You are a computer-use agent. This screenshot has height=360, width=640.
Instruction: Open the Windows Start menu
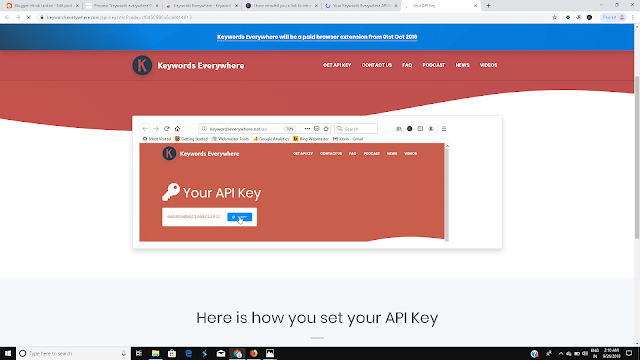point(8,353)
